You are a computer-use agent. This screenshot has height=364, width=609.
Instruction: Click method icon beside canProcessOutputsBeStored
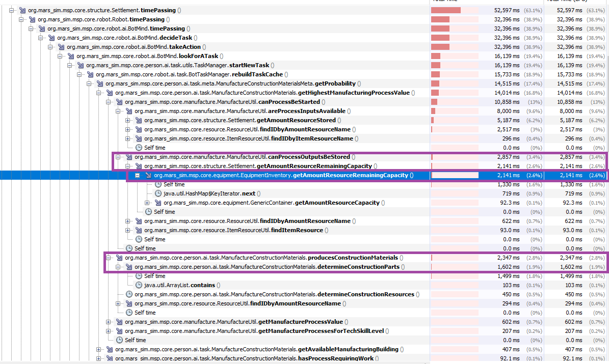pos(129,157)
